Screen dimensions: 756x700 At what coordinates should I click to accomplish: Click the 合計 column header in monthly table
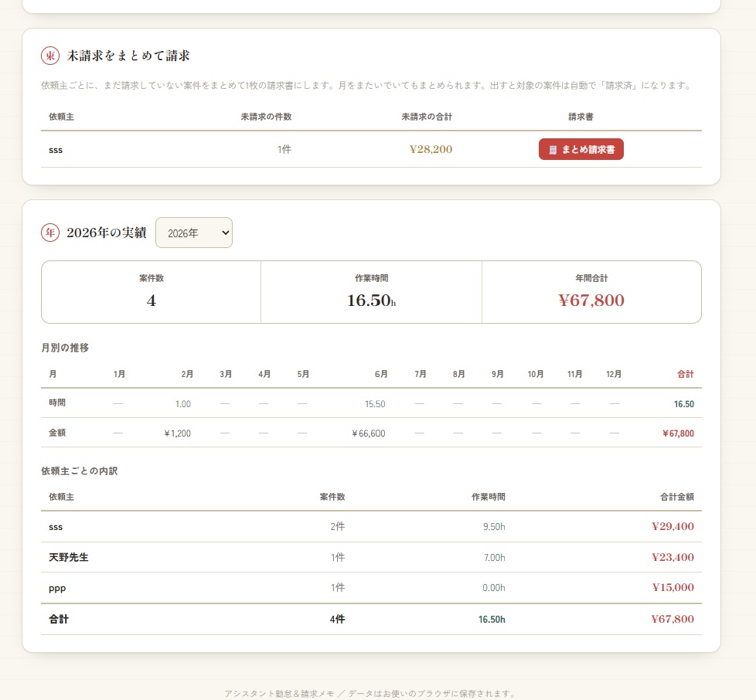coord(685,374)
